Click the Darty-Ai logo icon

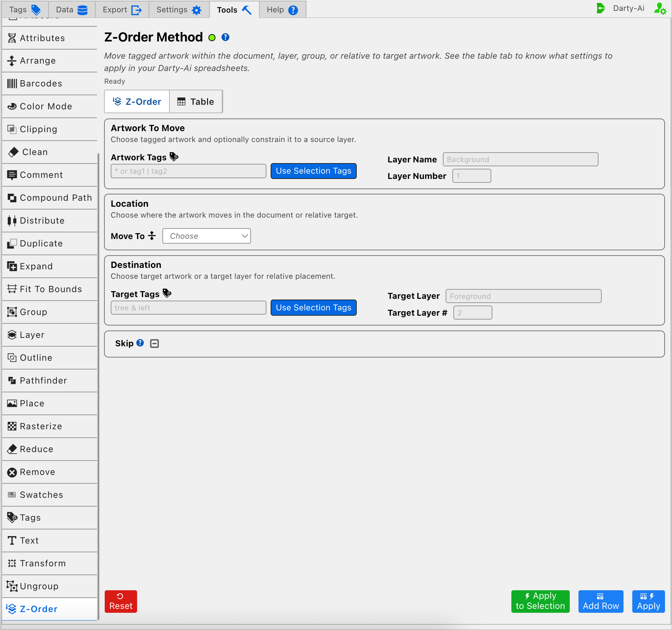(x=601, y=8)
